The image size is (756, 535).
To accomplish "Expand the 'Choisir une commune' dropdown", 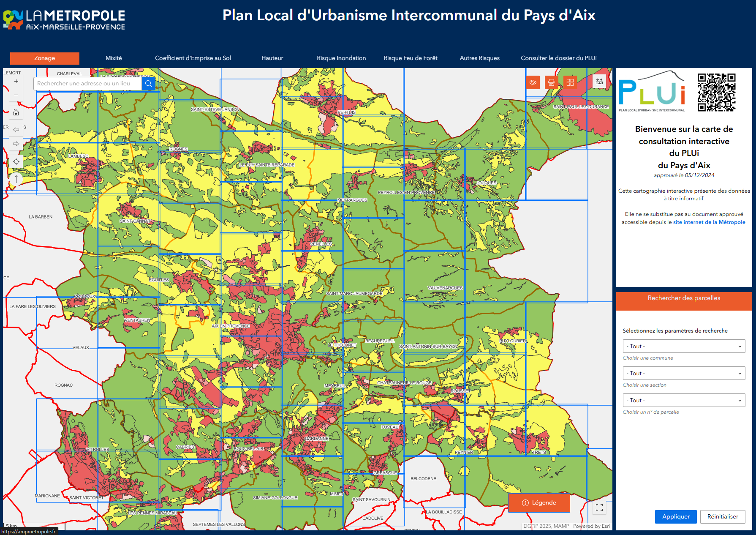I will click(683, 346).
